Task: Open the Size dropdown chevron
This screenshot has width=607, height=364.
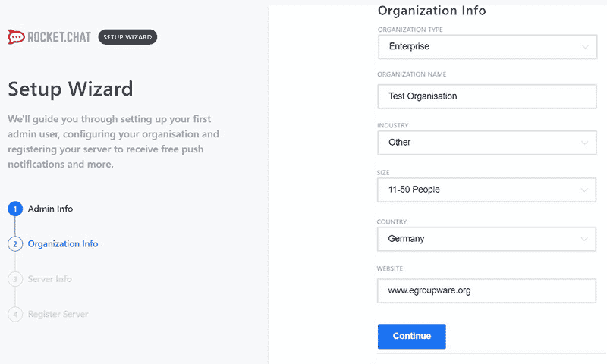Action: pos(584,190)
